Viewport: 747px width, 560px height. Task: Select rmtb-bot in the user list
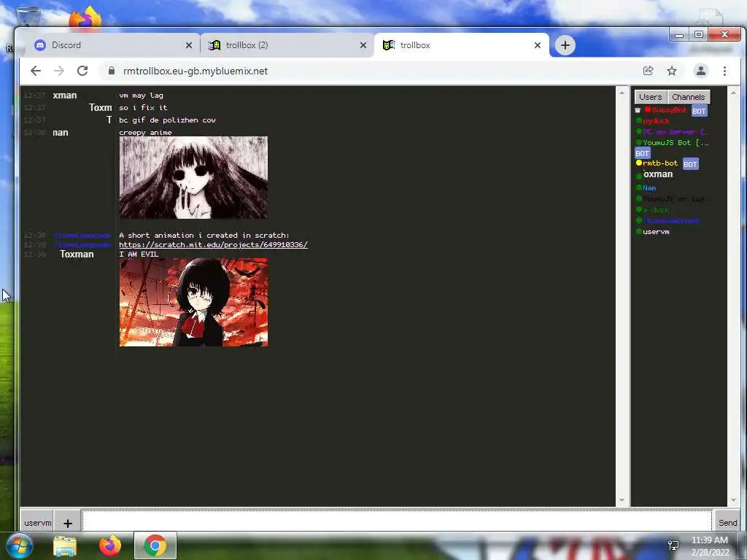(659, 163)
